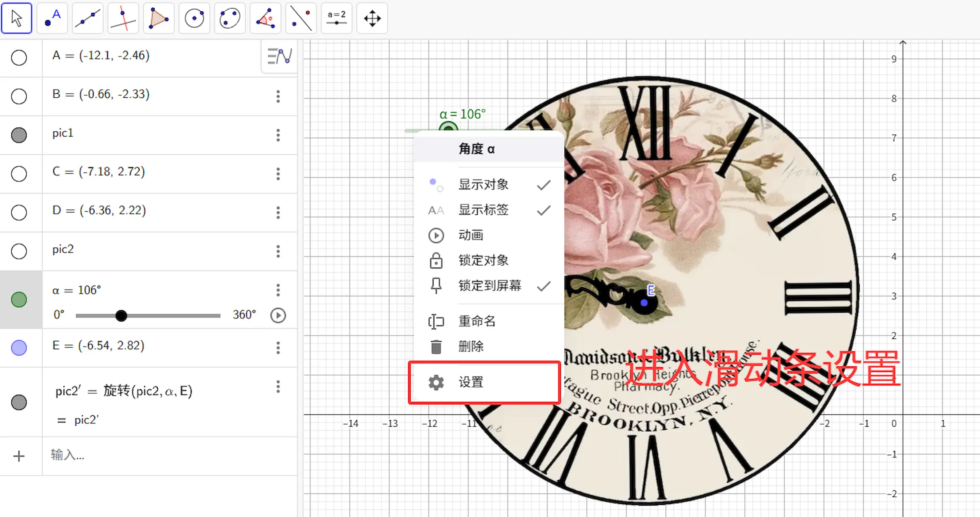Viewport: 980px width, 517px height.
Task: Select the Slider a=2 tool
Action: click(336, 19)
